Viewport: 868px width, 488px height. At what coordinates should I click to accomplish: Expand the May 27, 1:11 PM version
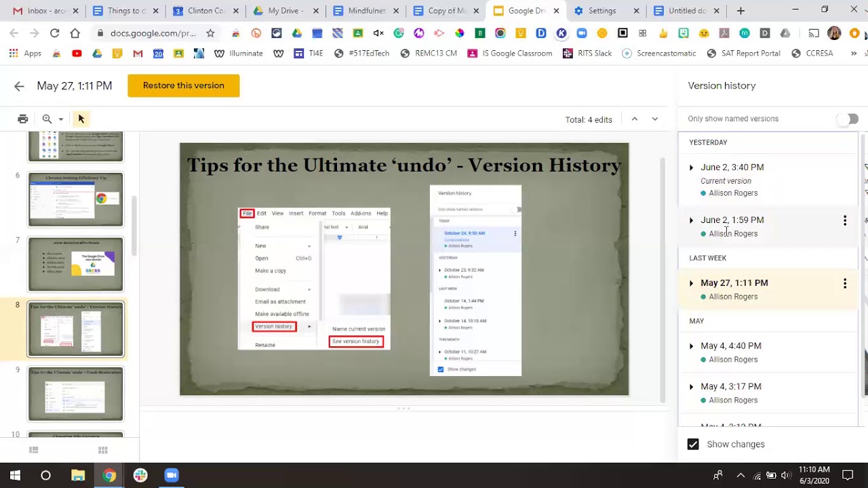click(x=691, y=283)
